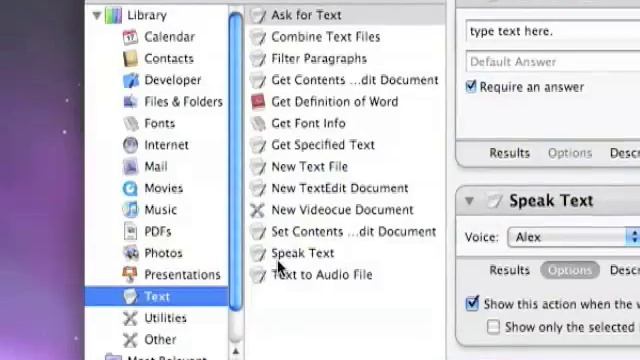Click the Music iTunes icon
The width and height of the screenshot is (640, 360).
pyautogui.click(x=131, y=210)
